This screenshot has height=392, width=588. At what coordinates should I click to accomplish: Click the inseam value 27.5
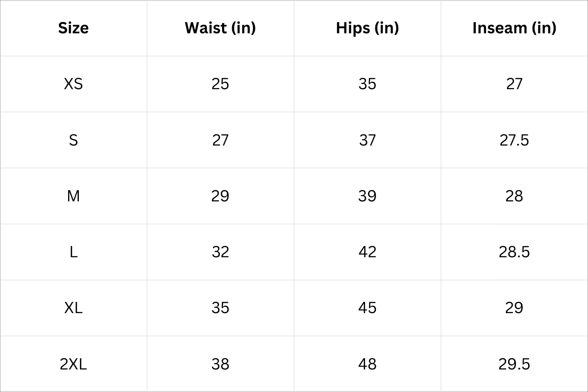[514, 140]
